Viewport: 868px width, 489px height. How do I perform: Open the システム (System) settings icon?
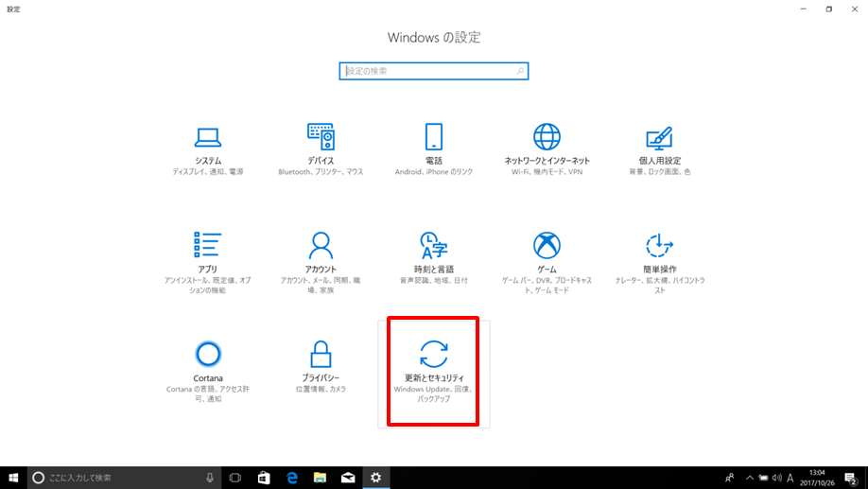208,137
